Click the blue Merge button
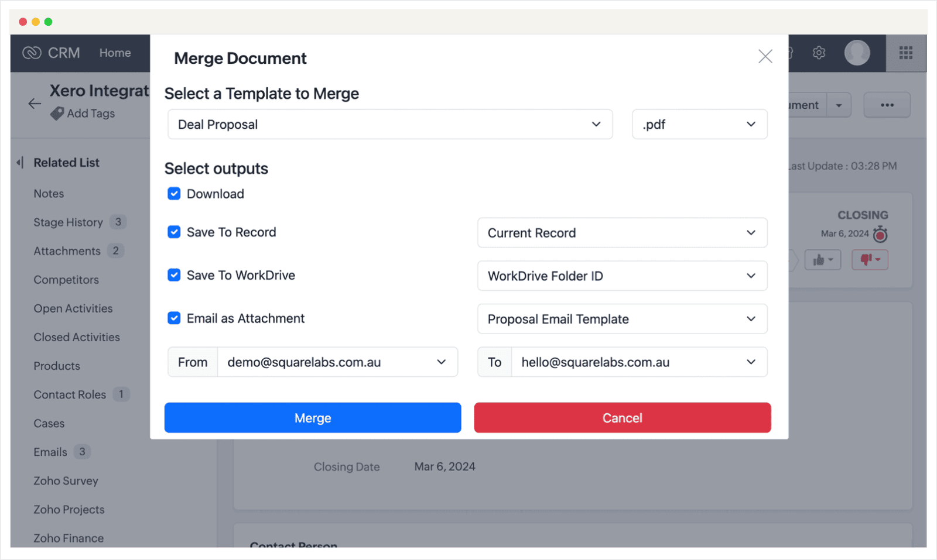This screenshot has height=560, width=937. pyautogui.click(x=313, y=418)
